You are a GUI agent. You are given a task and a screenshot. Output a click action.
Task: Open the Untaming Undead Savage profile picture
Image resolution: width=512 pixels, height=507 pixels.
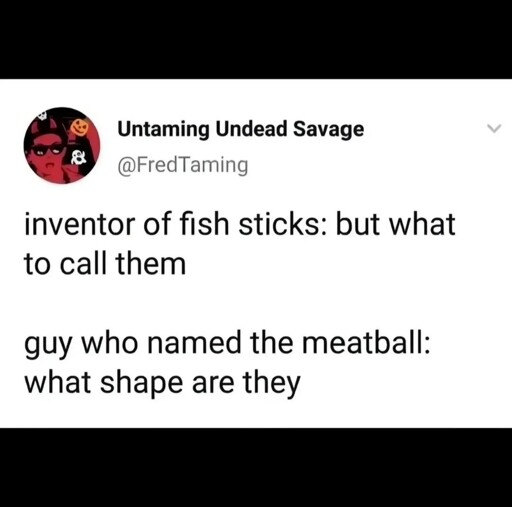62,146
